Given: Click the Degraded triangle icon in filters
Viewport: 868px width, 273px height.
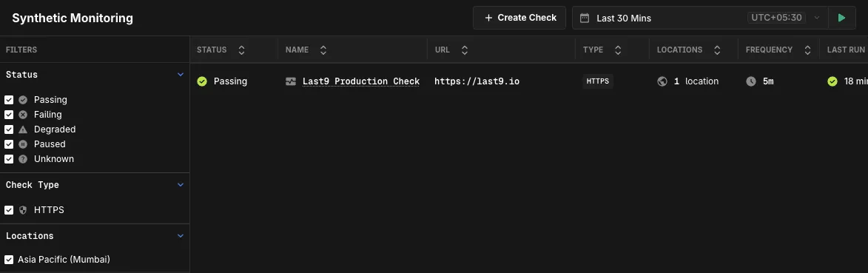Looking at the screenshot, I should pos(23,129).
